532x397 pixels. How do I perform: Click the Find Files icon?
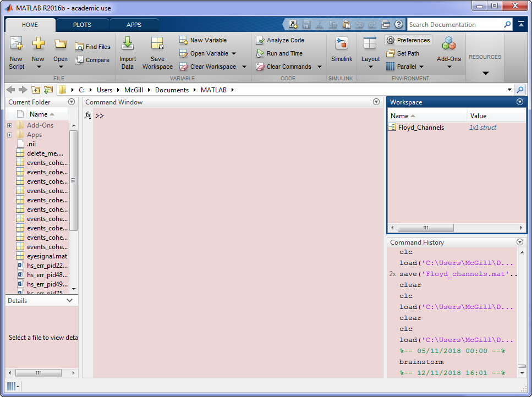92,47
